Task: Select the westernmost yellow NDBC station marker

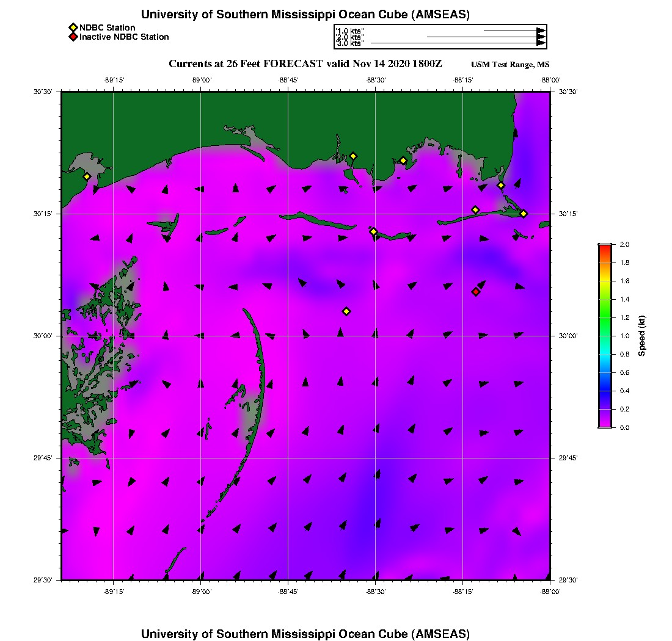Action: click(87, 176)
